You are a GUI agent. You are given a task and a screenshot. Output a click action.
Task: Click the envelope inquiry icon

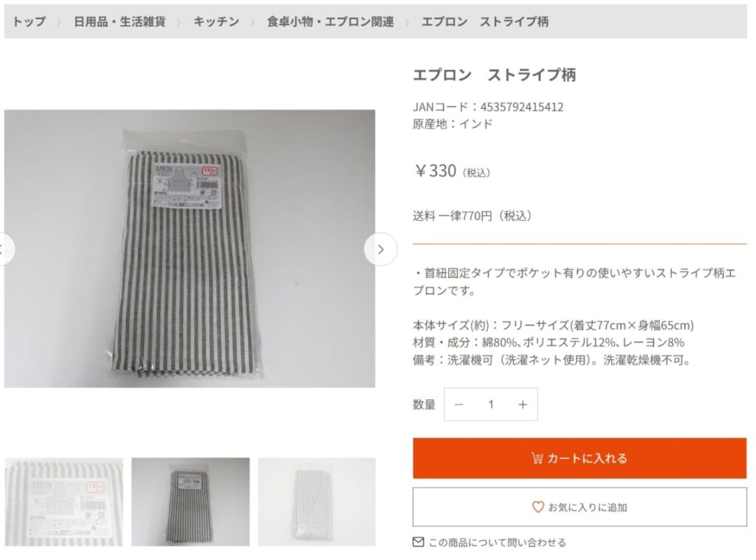click(419, 542)
